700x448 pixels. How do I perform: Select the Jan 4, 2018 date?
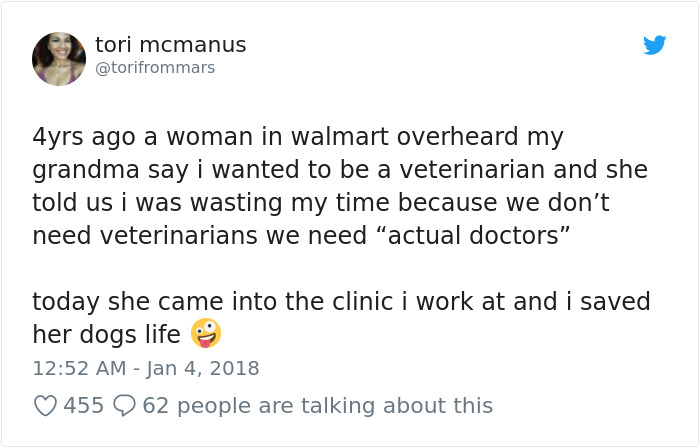(x=203, y=369)
